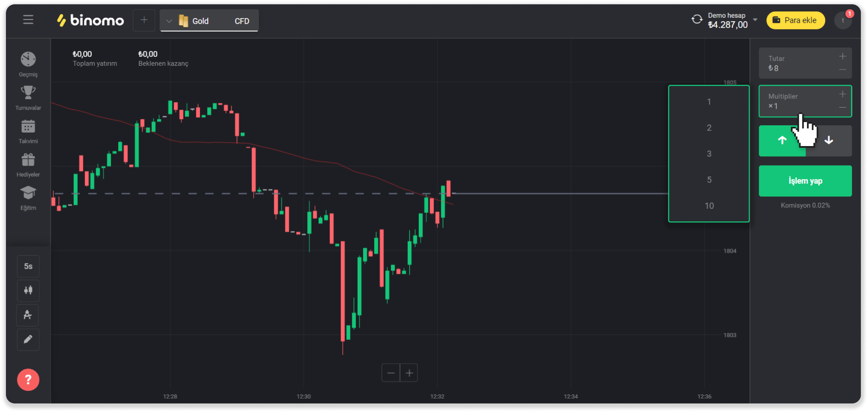Select the pencil drawing tool
This screenshot has width=868, height=412.
[28, 340]
